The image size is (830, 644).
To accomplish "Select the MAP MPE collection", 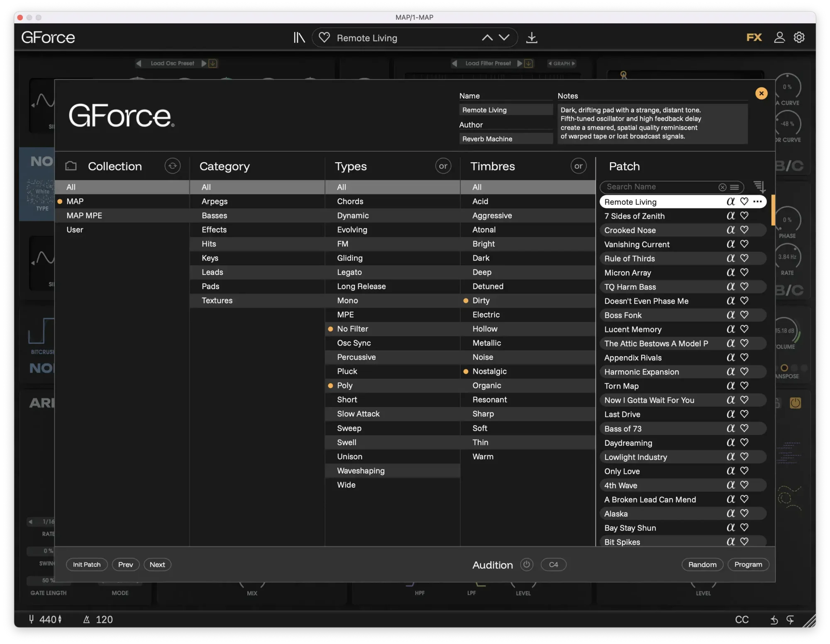I will (x=122, y=215).
